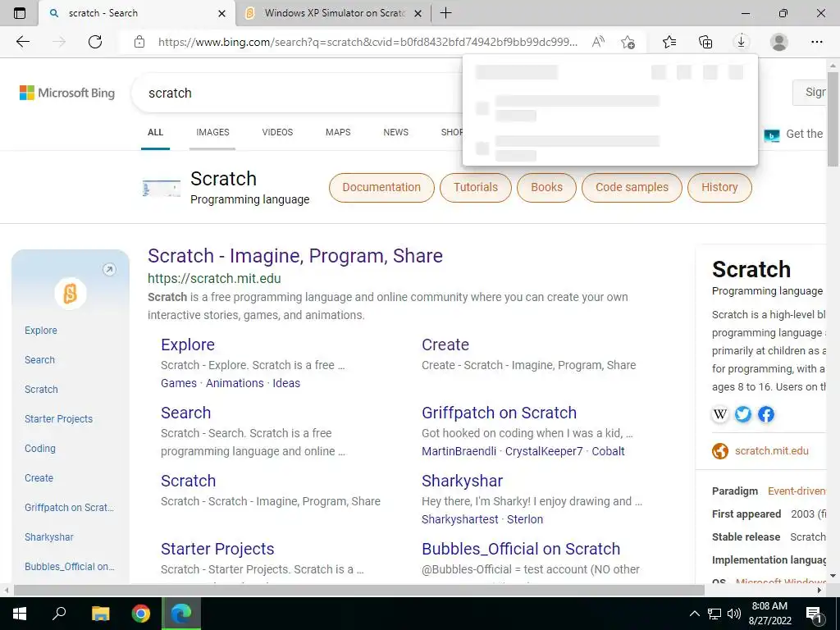Image resolution: width=840 pixels, height=630 pixels.
Task: Click the browser address bar URL
Action: tap(367, 42)
